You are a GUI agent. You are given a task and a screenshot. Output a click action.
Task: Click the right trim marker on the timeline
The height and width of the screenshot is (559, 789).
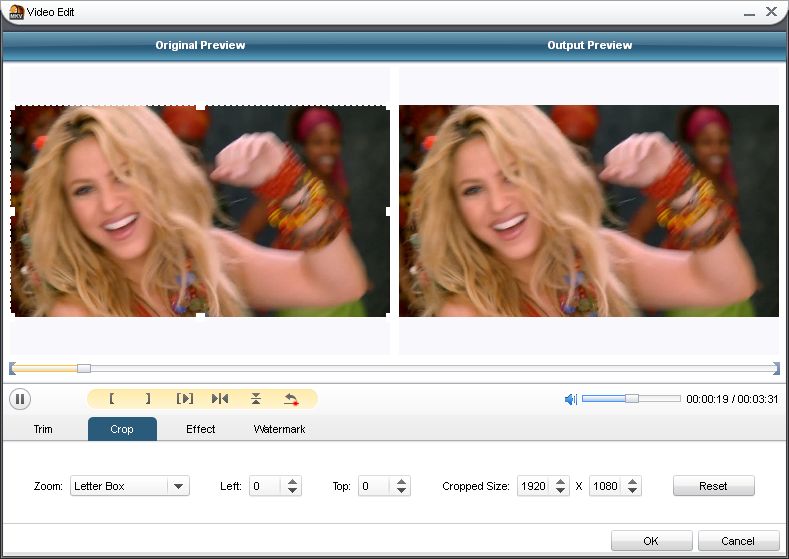click(776, 368)
